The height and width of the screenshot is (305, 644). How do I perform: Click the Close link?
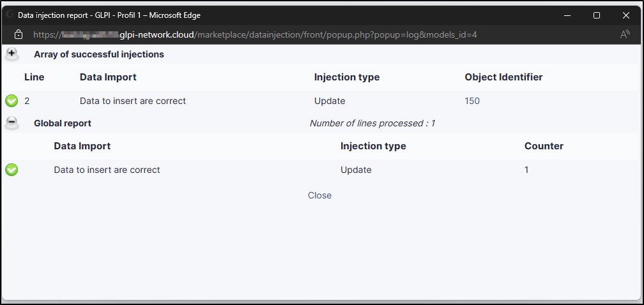pyautogui.click(x=319, y=195)
